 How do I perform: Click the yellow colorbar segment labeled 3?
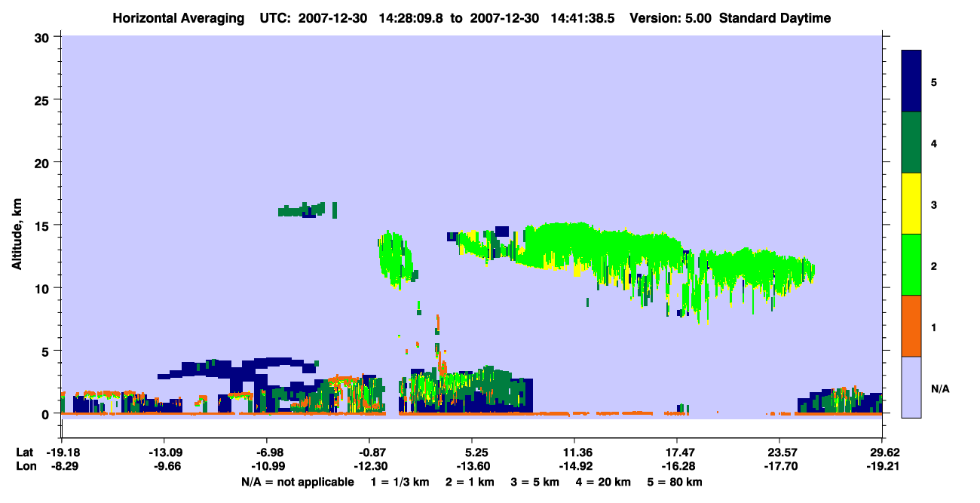911,204
